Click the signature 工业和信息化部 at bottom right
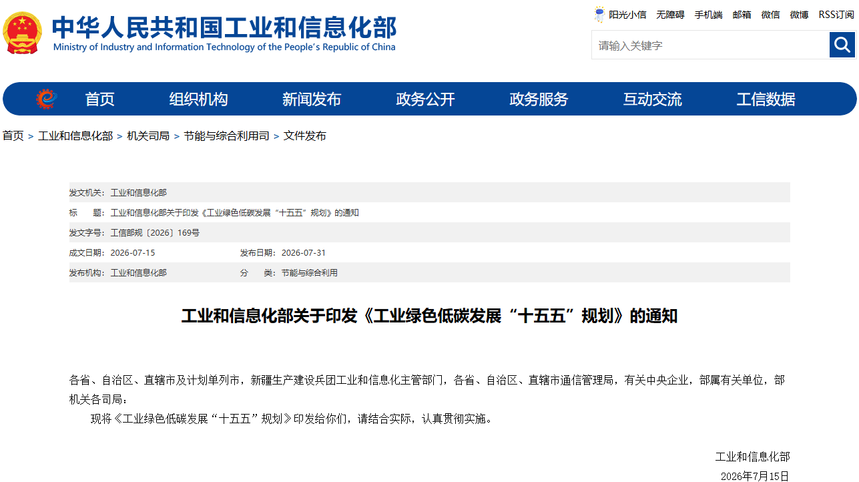Image resolution: width=859 pixels, height=482 pixels. [753, 457]
